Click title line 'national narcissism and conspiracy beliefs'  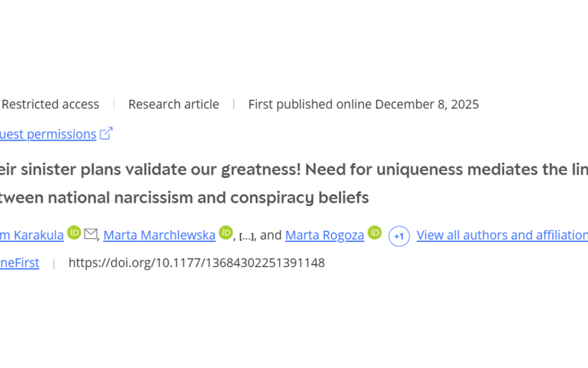[208, 197]
